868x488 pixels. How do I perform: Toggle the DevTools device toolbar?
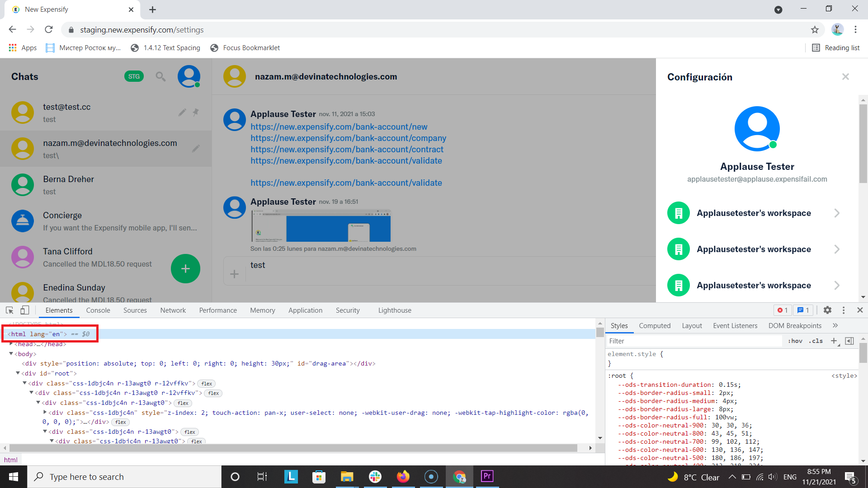click(24, 310)
